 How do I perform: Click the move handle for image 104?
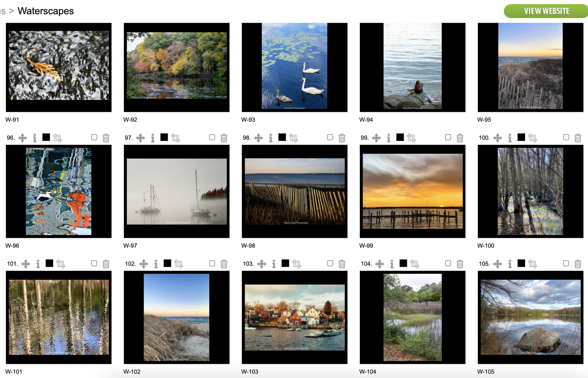(x=379, y=264)
